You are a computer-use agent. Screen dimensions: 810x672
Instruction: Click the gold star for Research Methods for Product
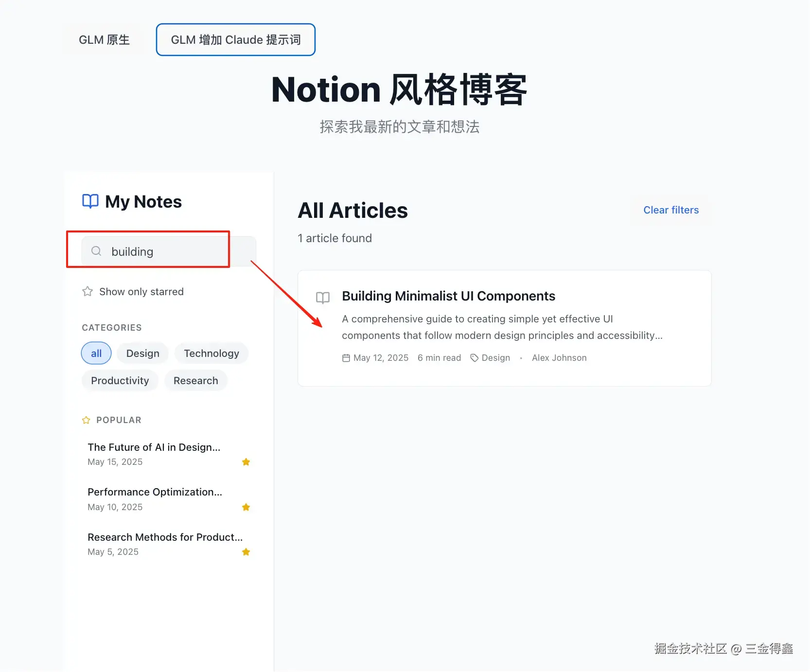pos(246,552)
